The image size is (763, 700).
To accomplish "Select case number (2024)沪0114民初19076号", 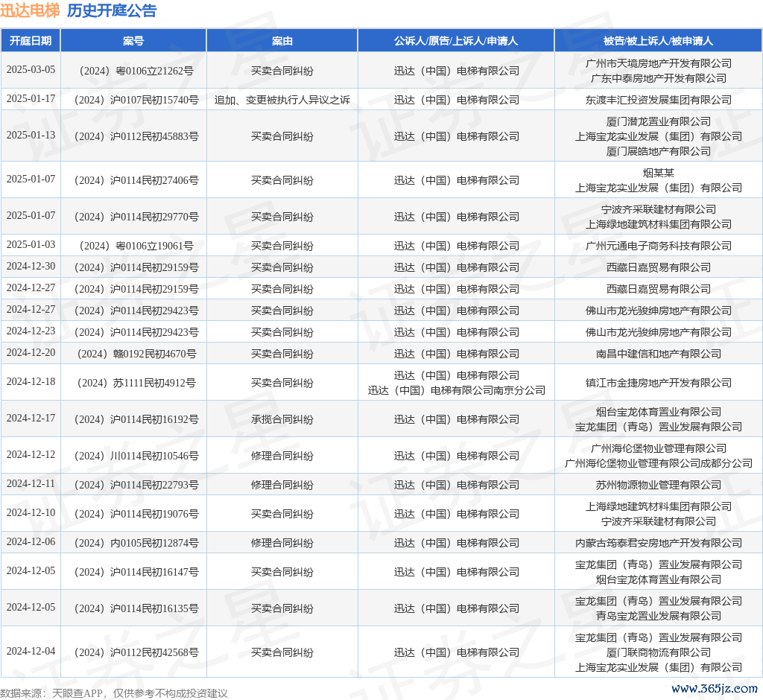I will pyautogui.click(x=136, y=514).
